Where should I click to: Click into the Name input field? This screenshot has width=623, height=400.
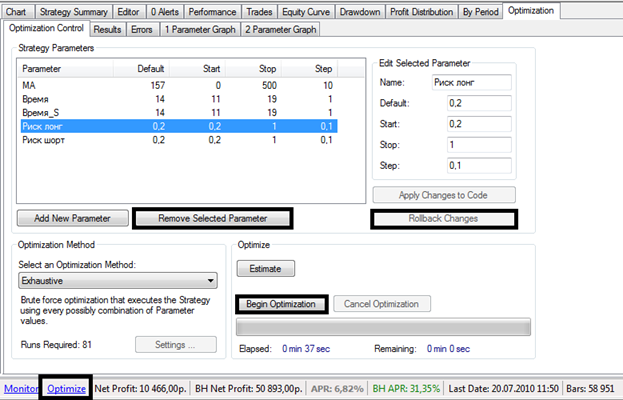pyautogui.click(x=470, y=83)
